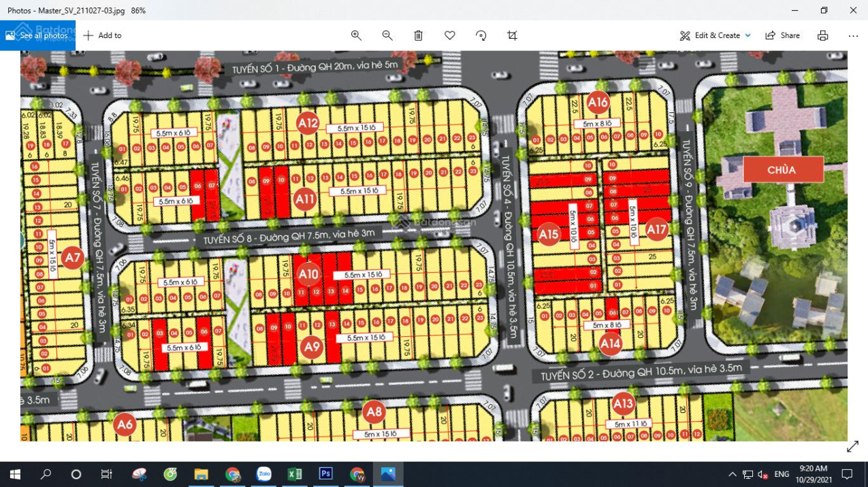Select the Crop tool icon
The image size is (868, 487).
513,35
